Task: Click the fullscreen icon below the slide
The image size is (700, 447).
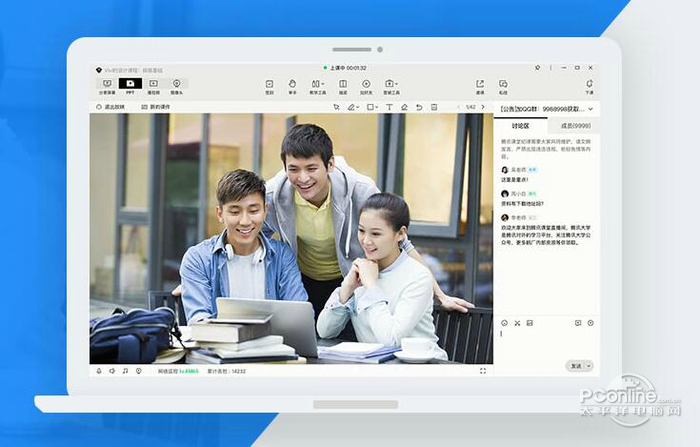Action: pyautogui.click(x=483, y=371)
